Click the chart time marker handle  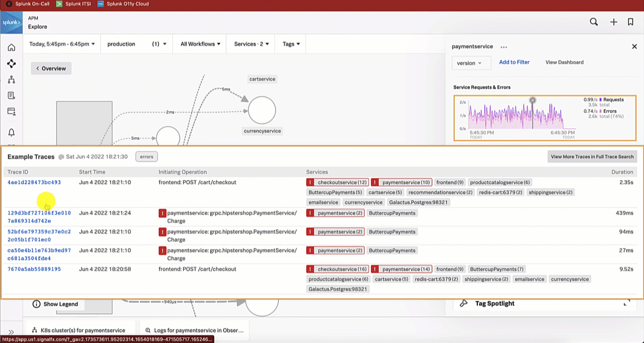[532, 100]
